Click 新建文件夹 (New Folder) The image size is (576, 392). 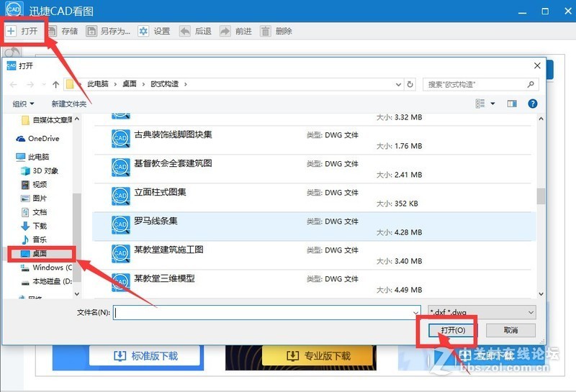pos(69,104)
